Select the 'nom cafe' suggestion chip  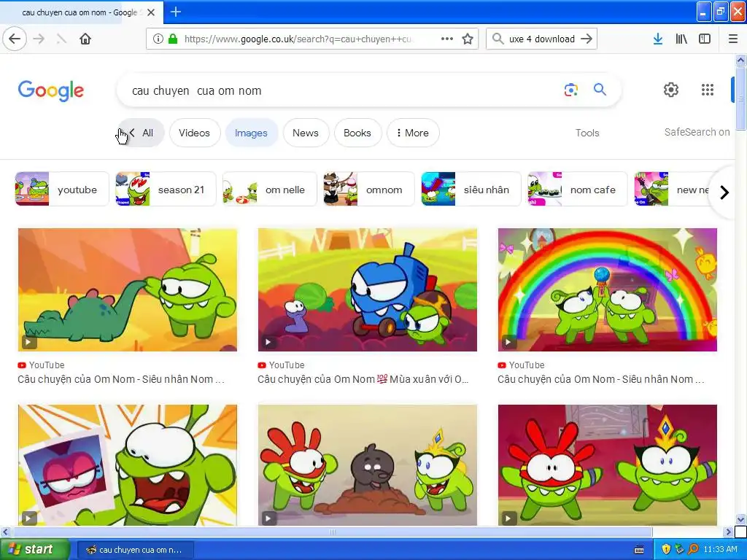pos(578,189)
